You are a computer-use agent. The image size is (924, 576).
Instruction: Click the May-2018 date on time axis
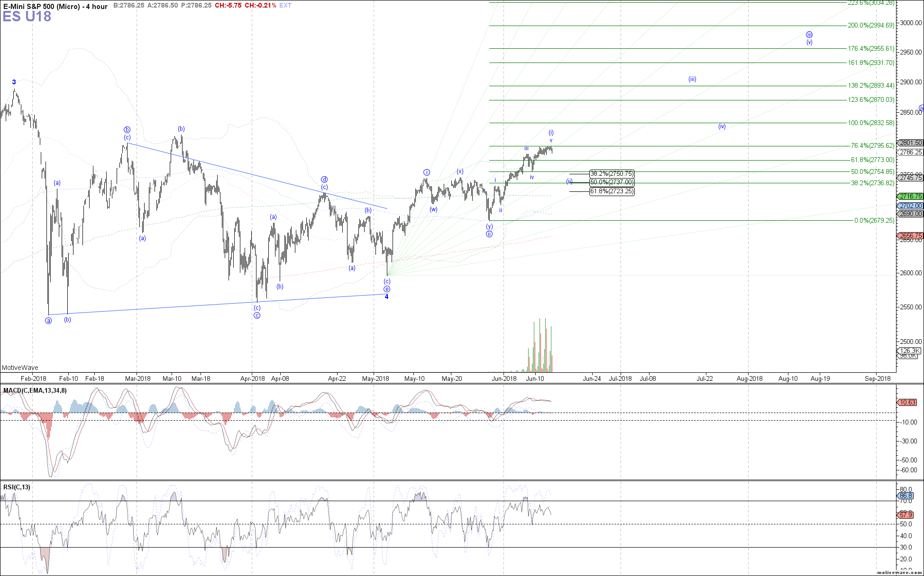click(x=375, y=378)
